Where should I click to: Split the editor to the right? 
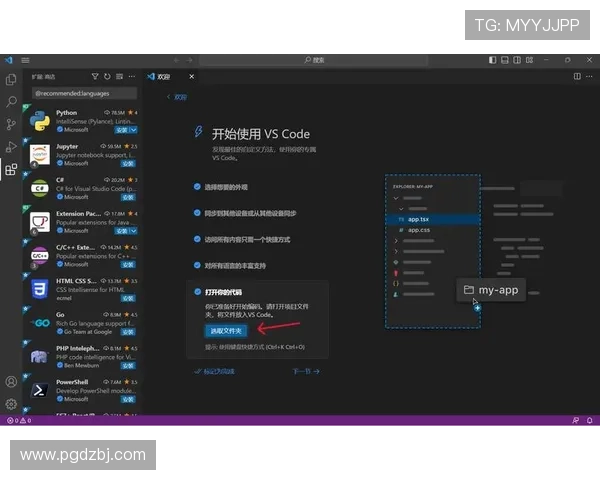pyautogui.click(x=577, y=77)
